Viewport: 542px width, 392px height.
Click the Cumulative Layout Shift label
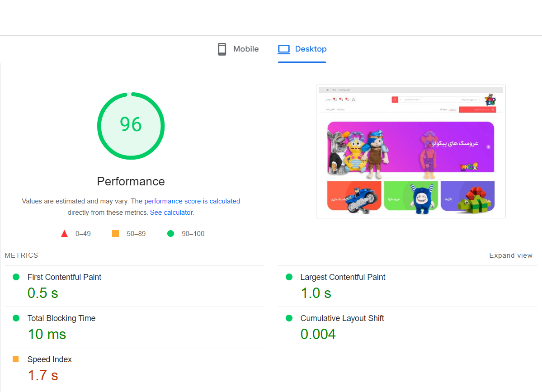coord(342,318)
